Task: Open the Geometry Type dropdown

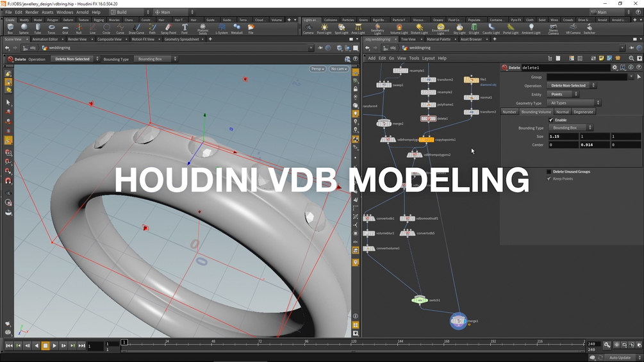Action: (x=574, y=103)
